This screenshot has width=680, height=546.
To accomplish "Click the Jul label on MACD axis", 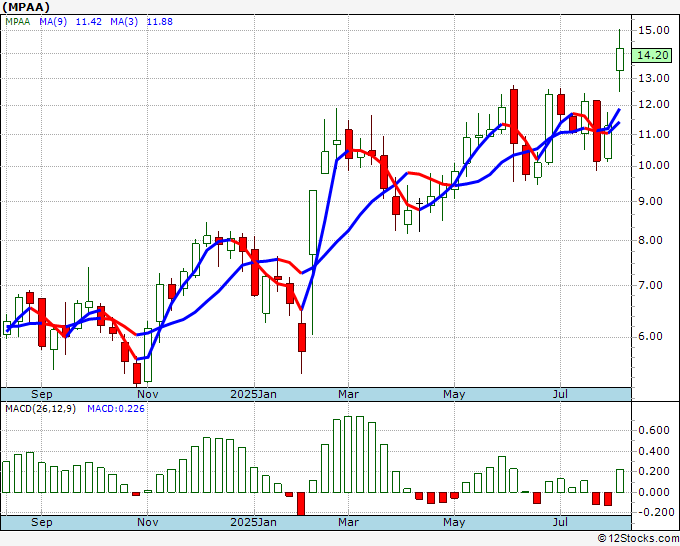I will 560,522.
